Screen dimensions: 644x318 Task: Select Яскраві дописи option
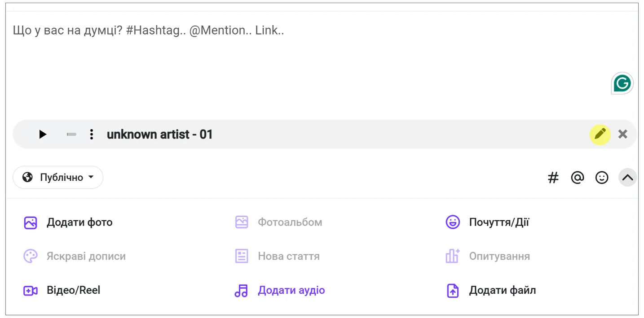[75, 257]
